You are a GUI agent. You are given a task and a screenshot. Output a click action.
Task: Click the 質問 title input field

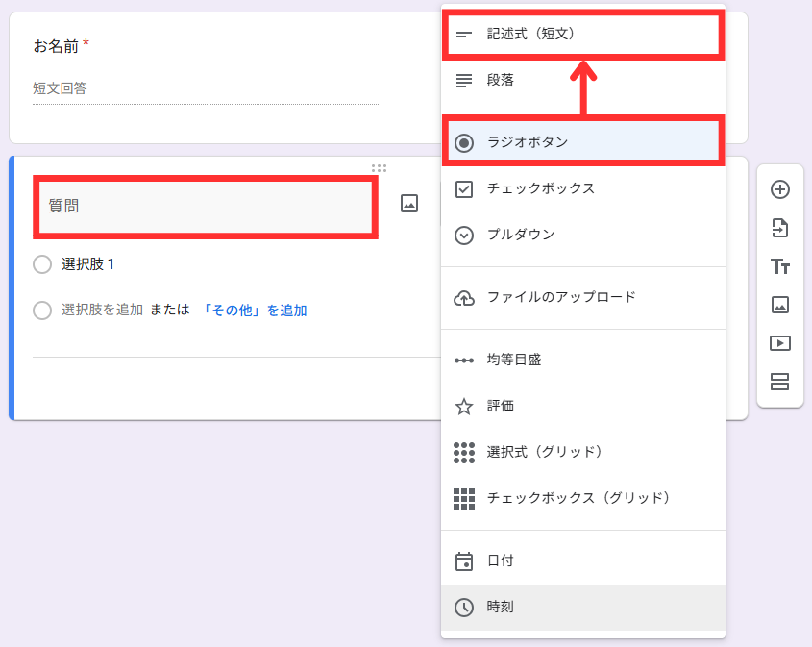coord(206,207)
